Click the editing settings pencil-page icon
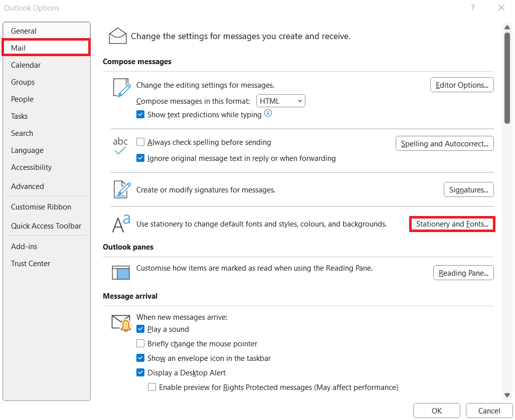515x420 pixels. pos(122,88)
